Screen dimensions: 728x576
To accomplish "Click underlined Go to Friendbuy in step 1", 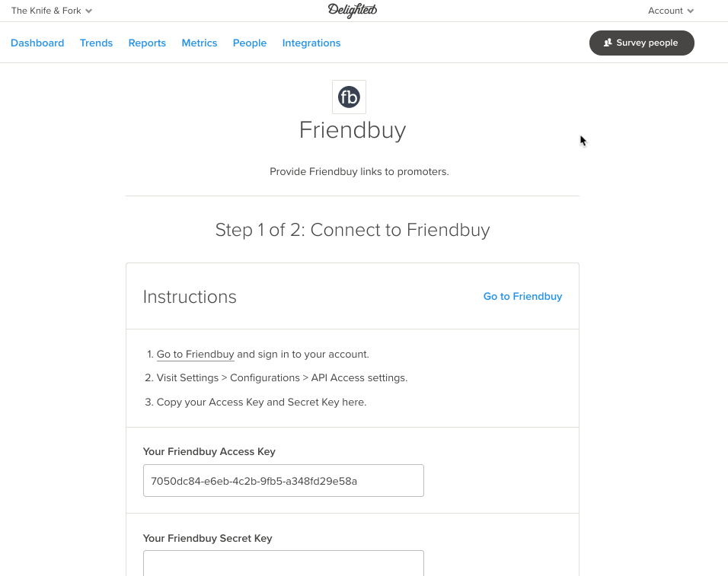I will point(196,355).
